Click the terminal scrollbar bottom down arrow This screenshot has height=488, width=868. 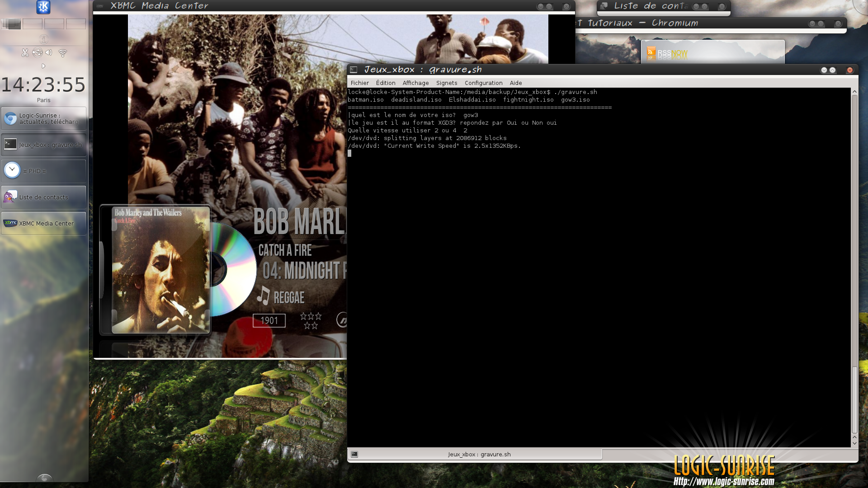(x=854, y=443)
